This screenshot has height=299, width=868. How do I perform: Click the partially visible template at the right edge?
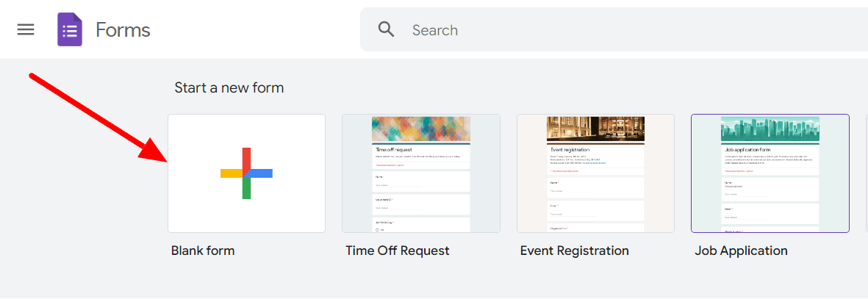[x=867, y=173]
